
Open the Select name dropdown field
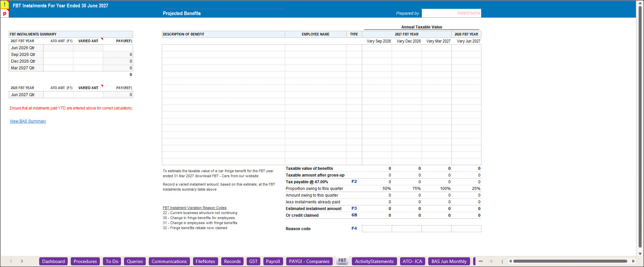[x=451, y=13]
